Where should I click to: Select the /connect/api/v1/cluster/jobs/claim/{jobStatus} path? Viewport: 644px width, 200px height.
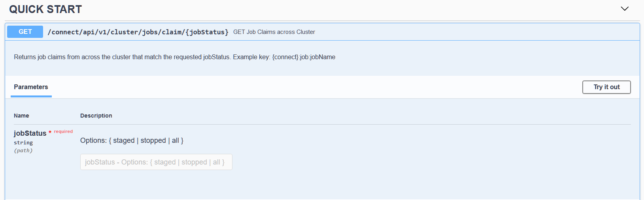(x=138, y=32)
